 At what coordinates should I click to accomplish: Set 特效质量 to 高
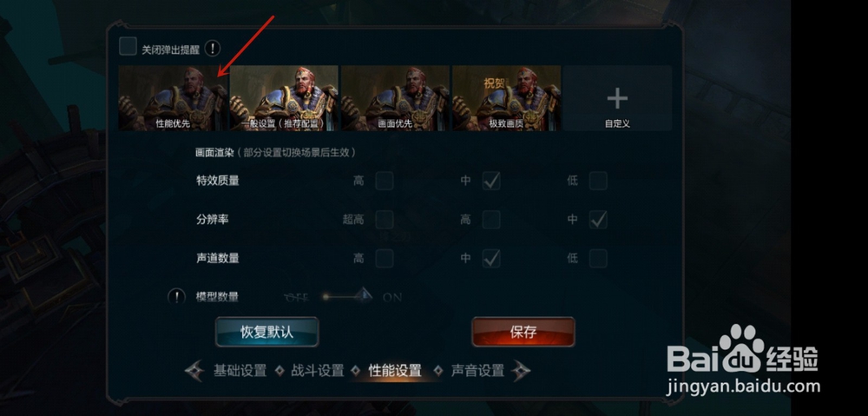click(385, 181)
